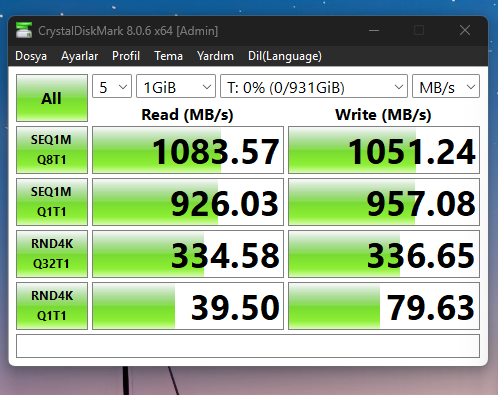Close the CrystalDiskMark window
The image size is (498, 395).
pos(465,31)
